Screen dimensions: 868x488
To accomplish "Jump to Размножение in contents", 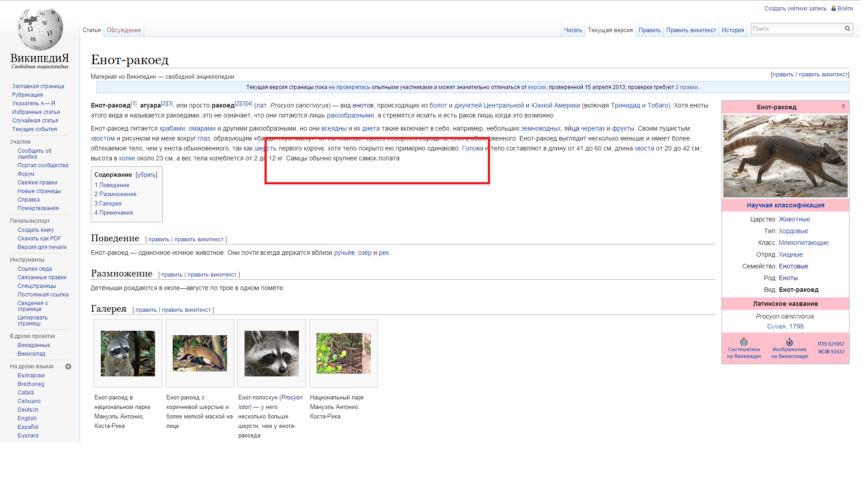I will click(115, 194).
